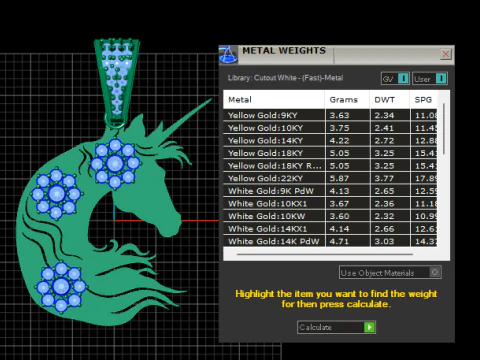Image resolution: width=480 pixels, height=360 pixels.
Task: Select the Yellow Gold:14KY row
Action: click(x=330, y=140)
